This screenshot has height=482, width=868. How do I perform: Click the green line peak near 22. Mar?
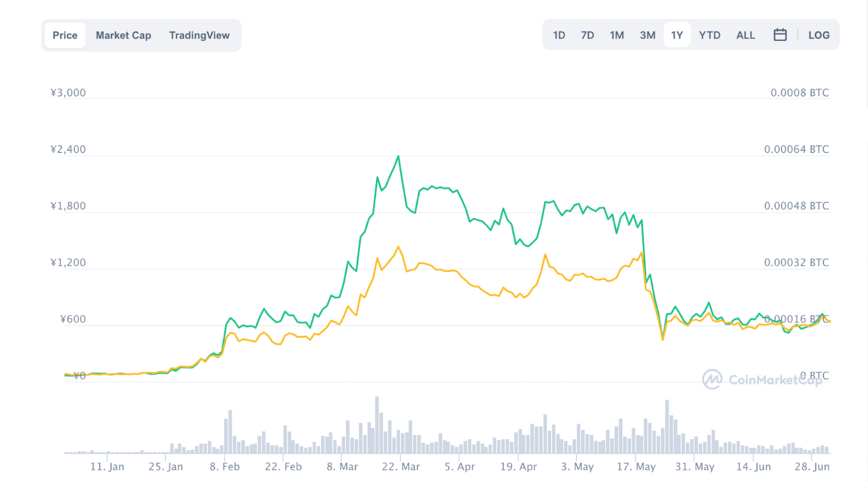pos(398,157)
